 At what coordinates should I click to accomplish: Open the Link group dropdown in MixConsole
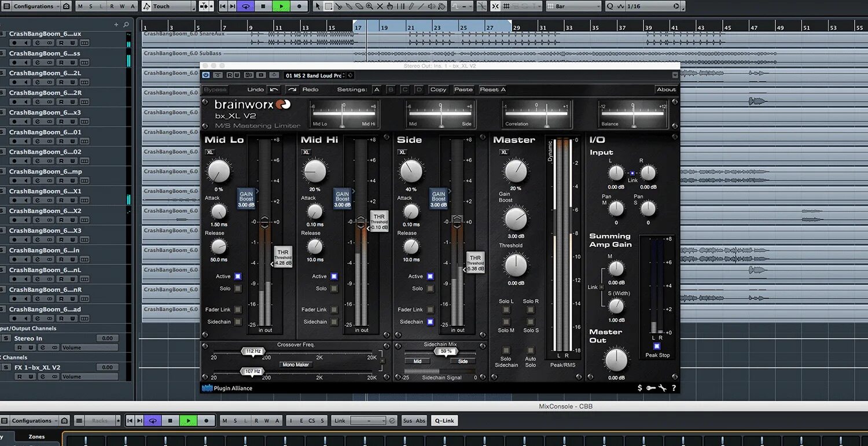point(368,421)
